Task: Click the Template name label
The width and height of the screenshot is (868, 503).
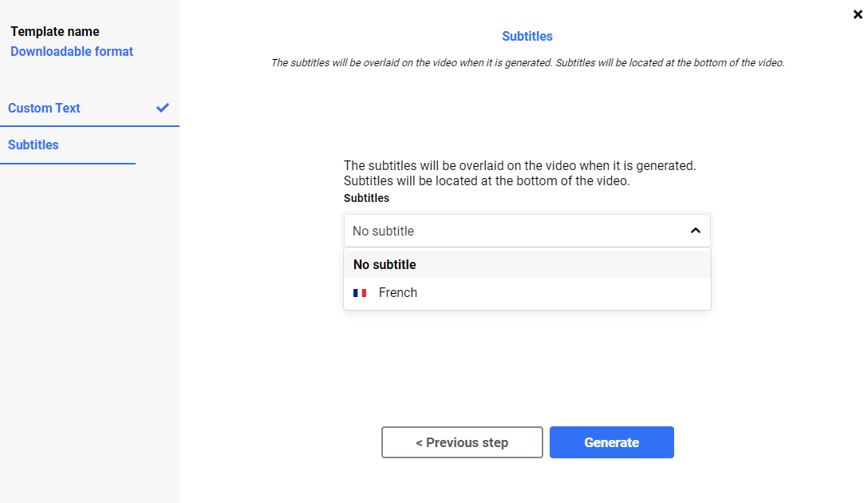Action: click(55, 32)
